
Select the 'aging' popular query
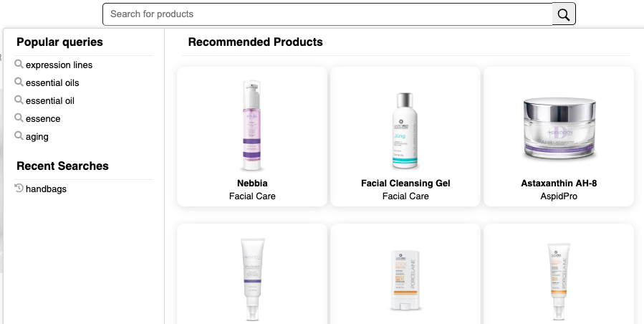(x=37, y=137)
